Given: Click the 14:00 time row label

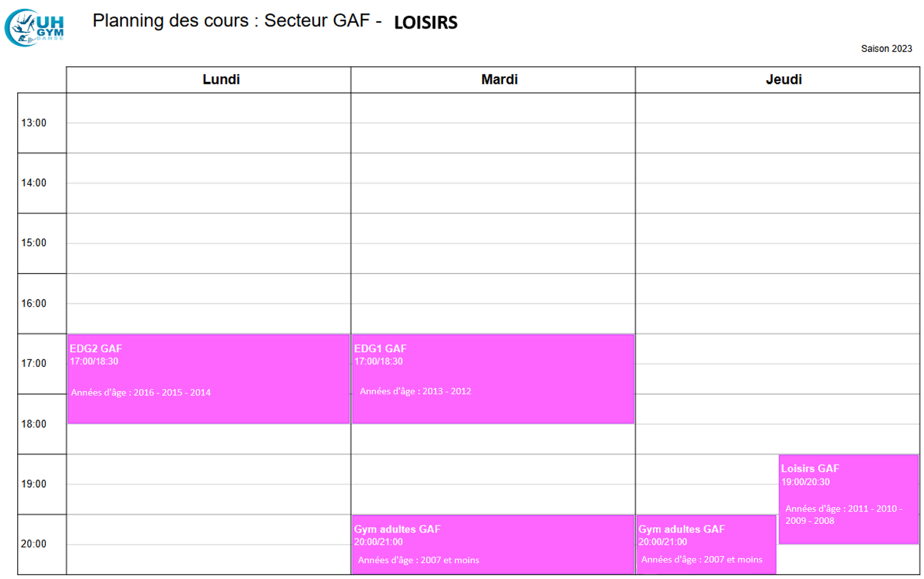Looking at the screenshot, I should point(34,183).
